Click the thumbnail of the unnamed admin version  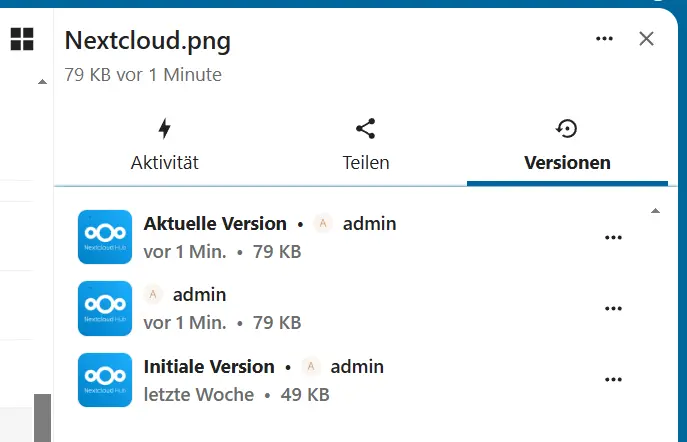pos(105,308)
